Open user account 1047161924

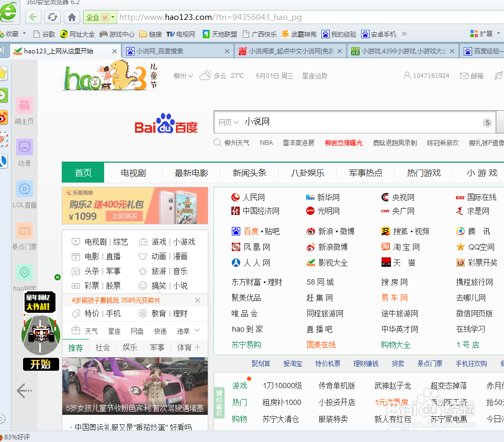tap(426, 76)
